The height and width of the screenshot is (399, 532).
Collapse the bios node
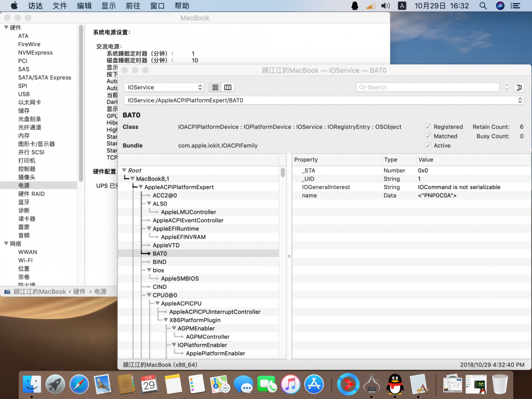pos(149,270)
